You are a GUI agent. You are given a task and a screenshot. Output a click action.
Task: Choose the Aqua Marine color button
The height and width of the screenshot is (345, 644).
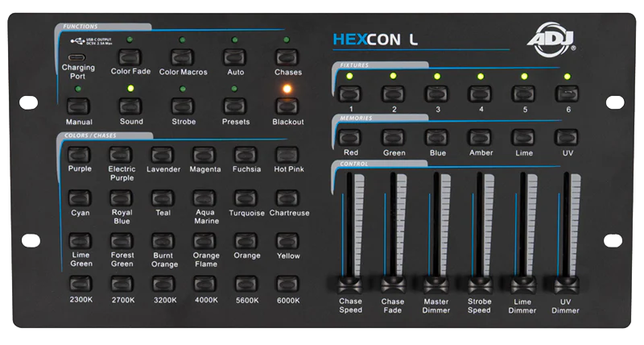(204, 198)
